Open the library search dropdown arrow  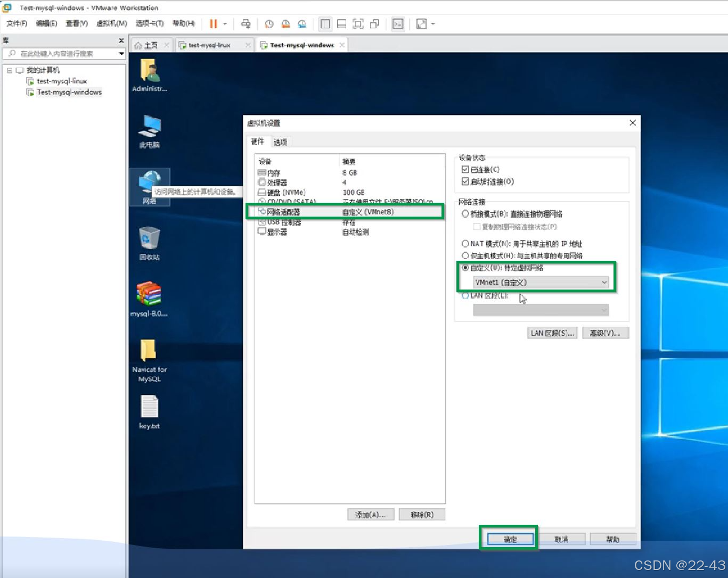point(121,54)
